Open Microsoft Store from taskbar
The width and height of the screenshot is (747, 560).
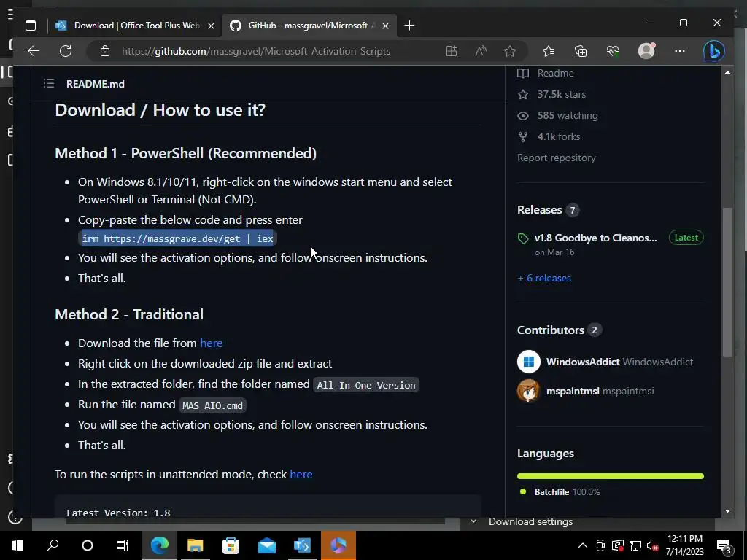click(231, 545)
